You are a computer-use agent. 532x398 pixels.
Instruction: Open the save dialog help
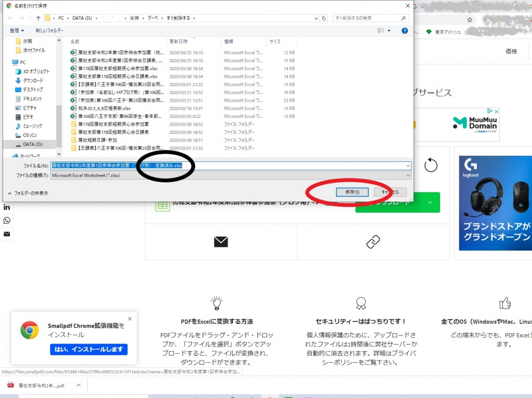tap(404, 31)
